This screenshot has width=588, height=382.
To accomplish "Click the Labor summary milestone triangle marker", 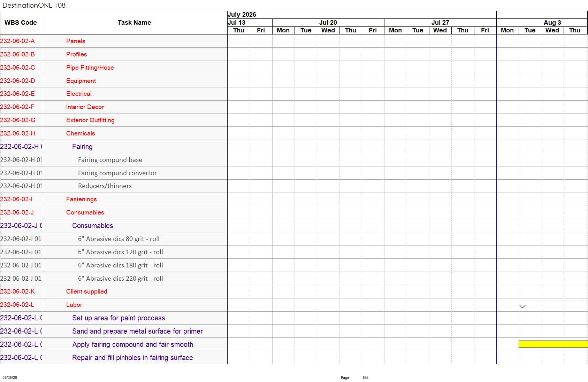I will [522, 306].
